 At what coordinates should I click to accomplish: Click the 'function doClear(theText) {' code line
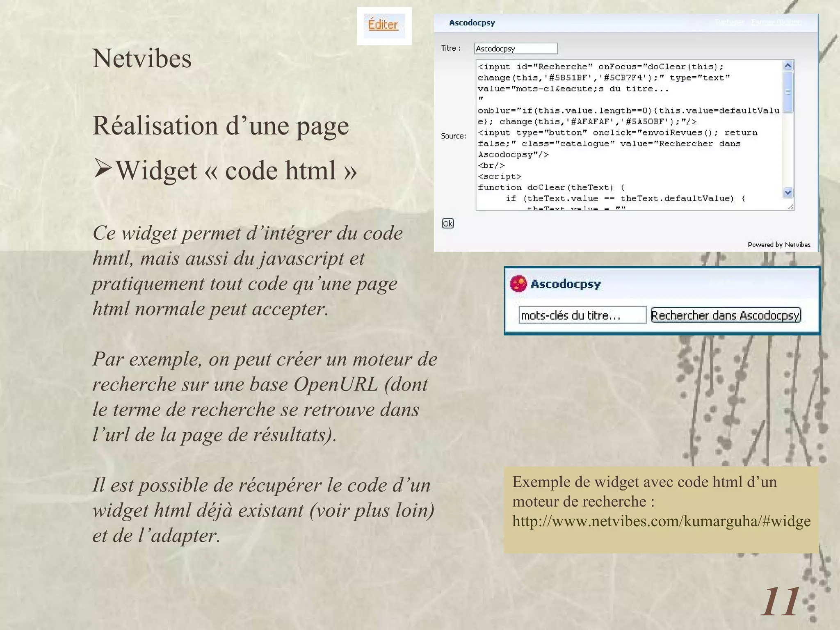point(551,187)
